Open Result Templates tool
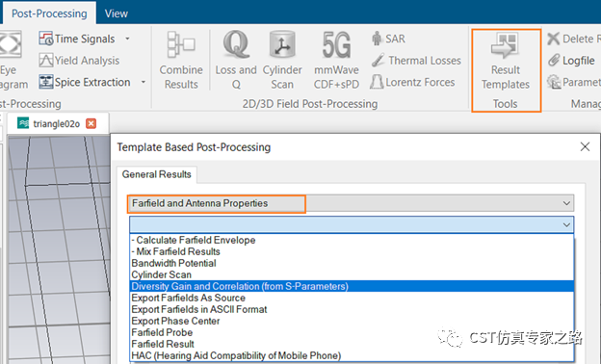 (506, 61)
